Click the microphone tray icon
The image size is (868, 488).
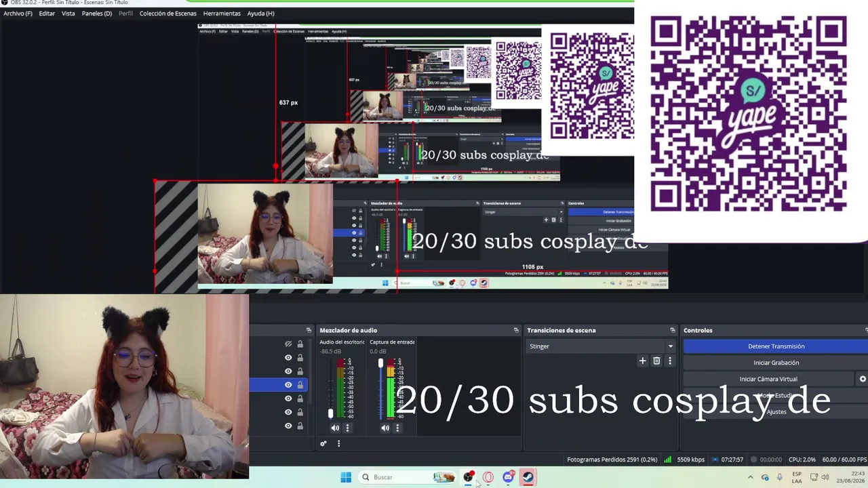point(779,477)
